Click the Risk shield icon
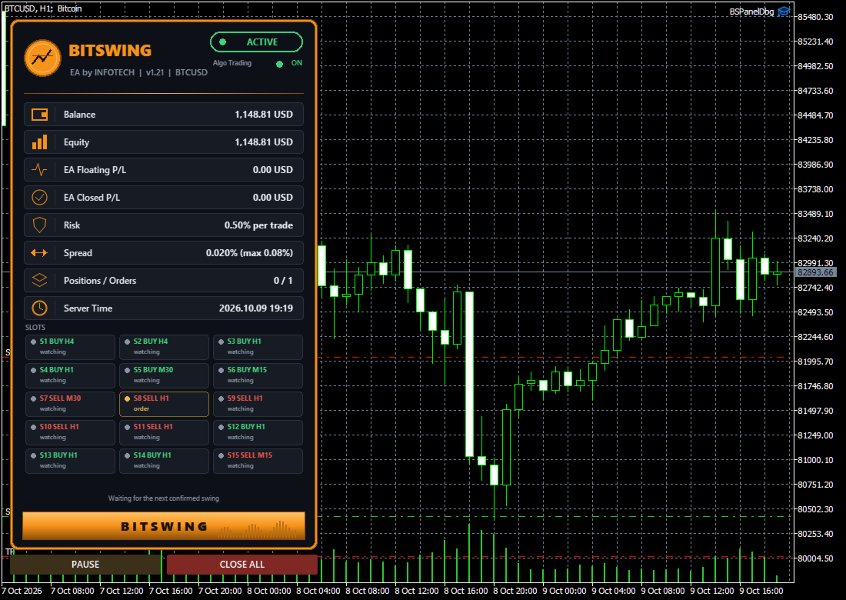Screen dimensions: 846x600 pos(39,225)
